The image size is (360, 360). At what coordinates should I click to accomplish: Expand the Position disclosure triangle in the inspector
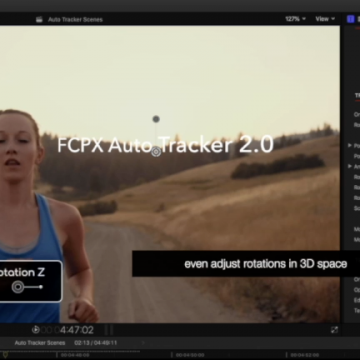click(350, 146)
